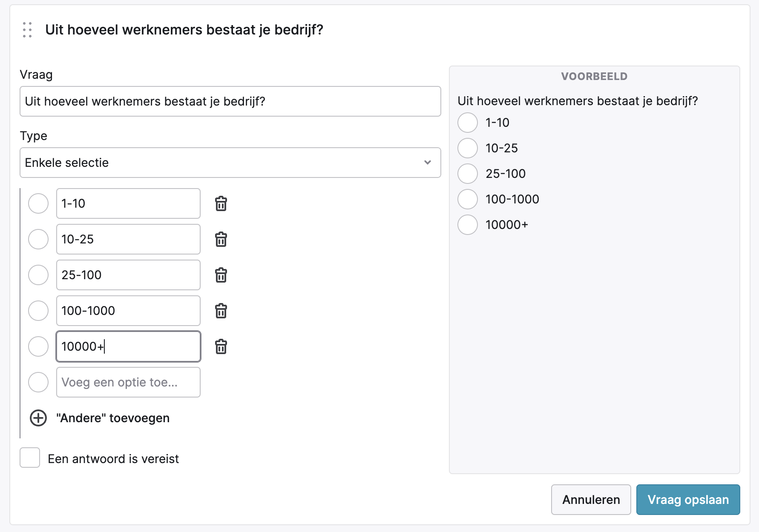The image size is (759, 532).
Task: Click the 'Voeg een optie toe...' field
Action: [128, 382]
